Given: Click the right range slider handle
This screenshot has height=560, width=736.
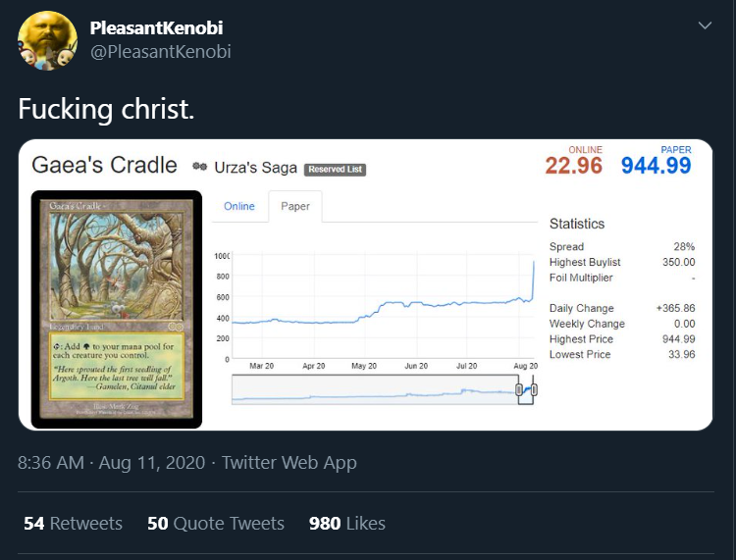Looking at the screenshot, I should click(x=534, y=390).
